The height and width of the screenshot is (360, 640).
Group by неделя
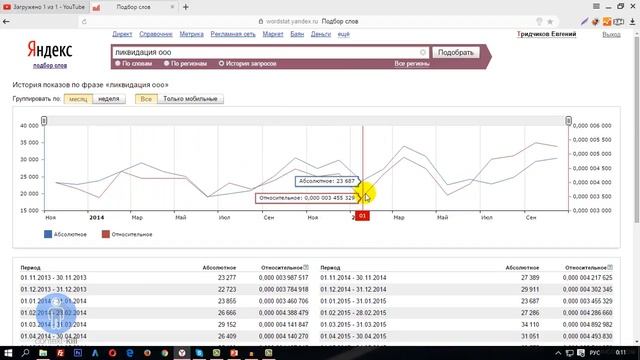click(109, 99)
